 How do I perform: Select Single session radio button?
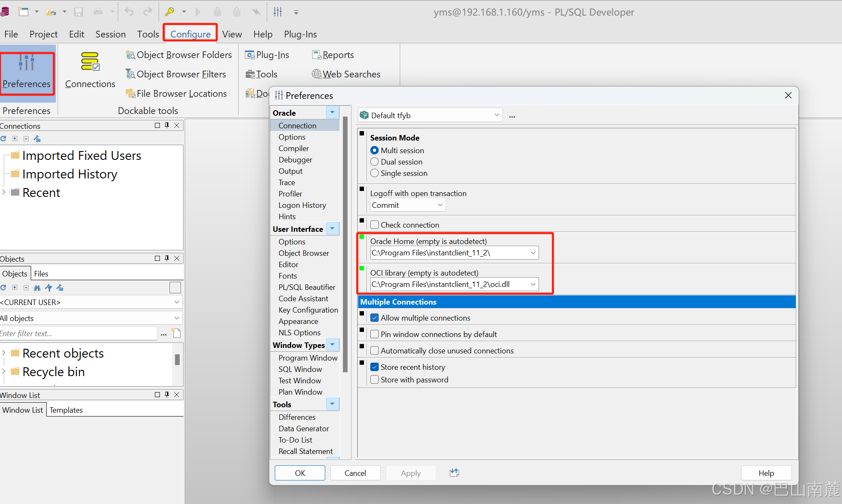pyautogui.click(x=375, y=173)
